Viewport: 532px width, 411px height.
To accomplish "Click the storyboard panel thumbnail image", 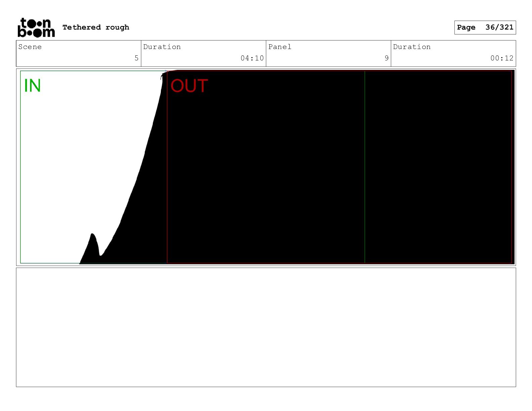I will click(x=266, y=167).
